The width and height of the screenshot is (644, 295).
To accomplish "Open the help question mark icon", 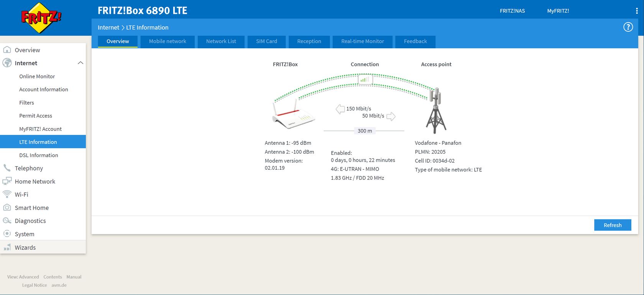I will click(628, 27).
